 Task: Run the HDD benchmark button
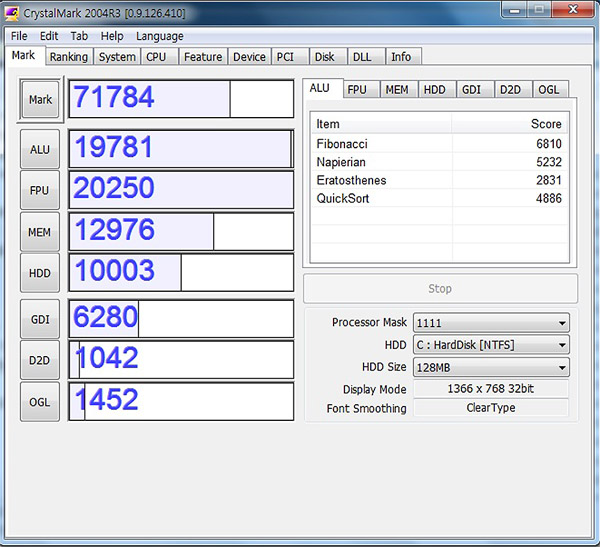[40, 273]
